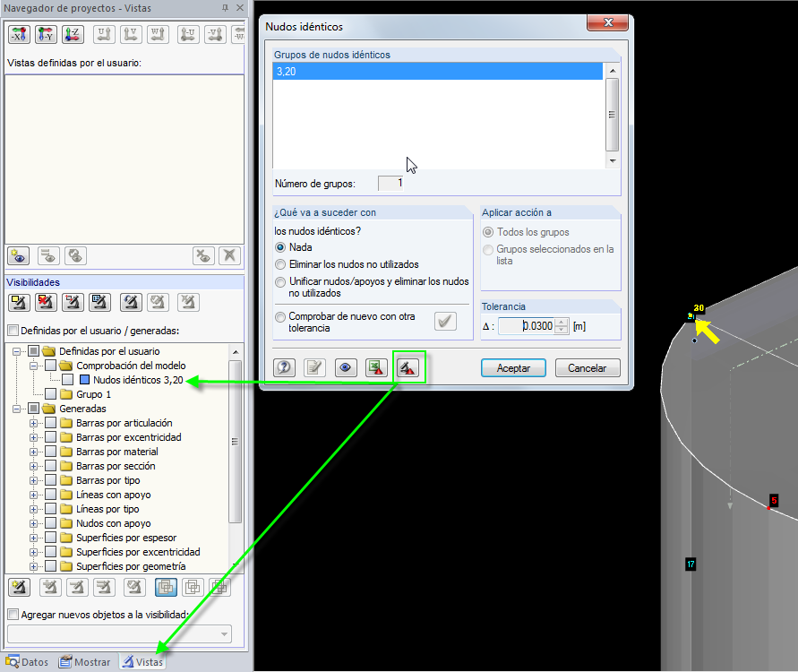Viewport: 798px width, 672px height.
Task: Check Comprobación del modelo checkbox
Action: [50, 366]
